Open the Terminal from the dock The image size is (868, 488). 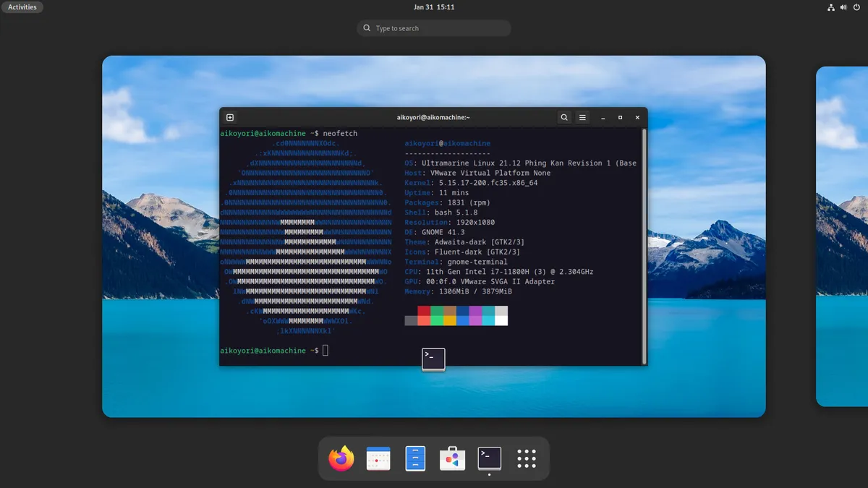489,455
